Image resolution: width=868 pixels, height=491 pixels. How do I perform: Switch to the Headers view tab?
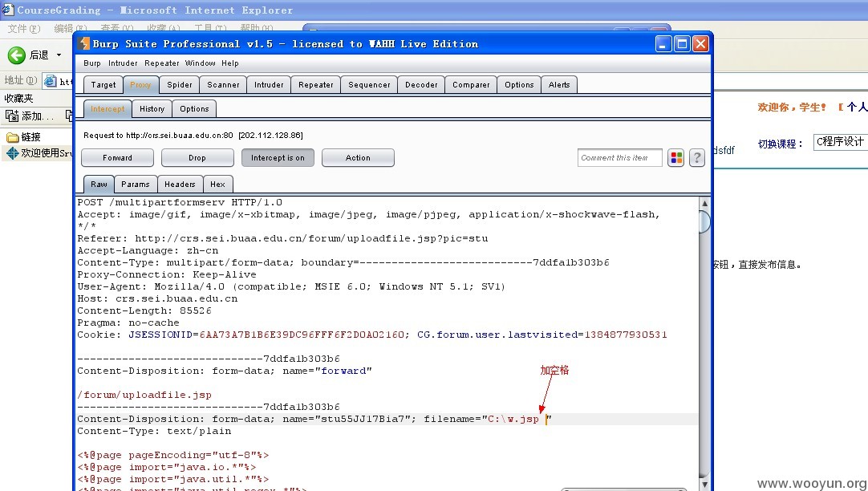(180, 185)
